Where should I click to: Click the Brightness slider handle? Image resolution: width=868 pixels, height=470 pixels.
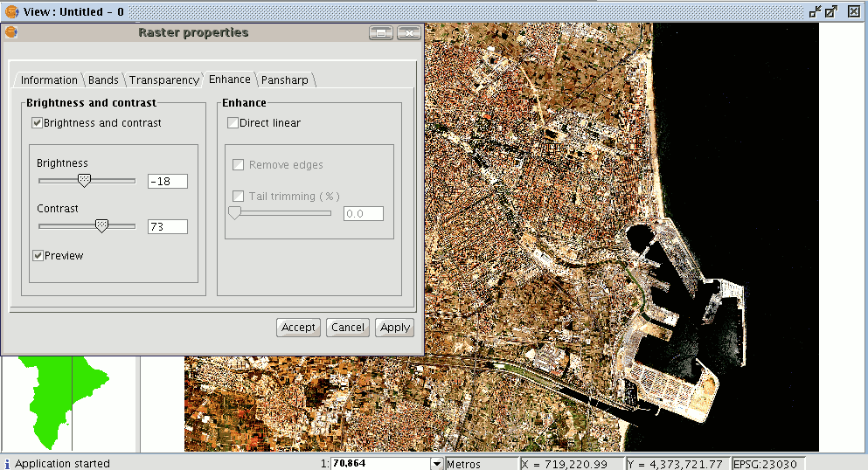point(84,181)
